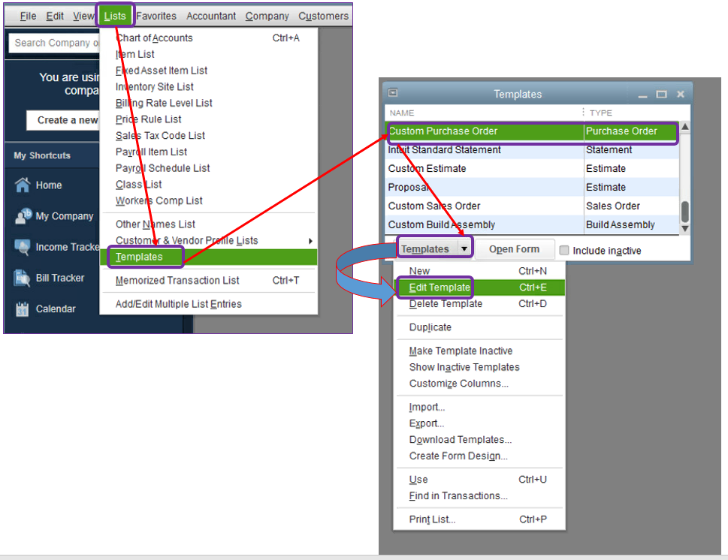Image resolution: width=728 pixels, height=560 pixels.
Task: Choose Download Templates entry
Action: [x=479, y=439]
